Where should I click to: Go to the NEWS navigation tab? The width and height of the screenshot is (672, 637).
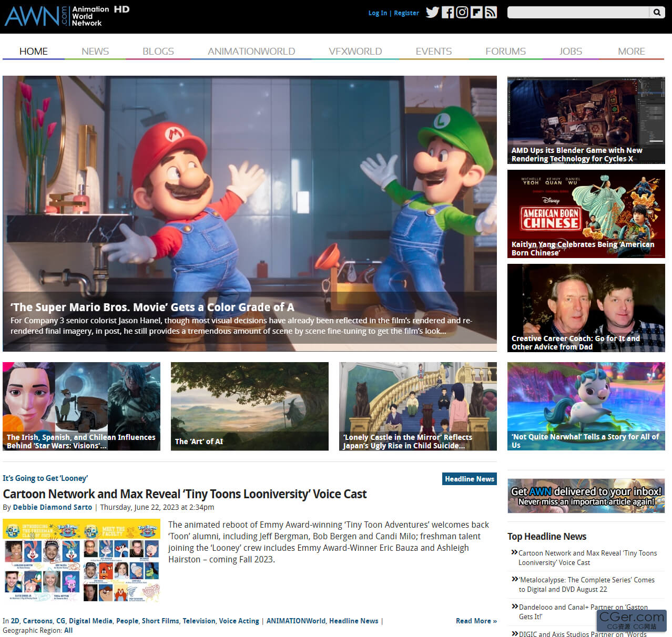coord(95,51)
